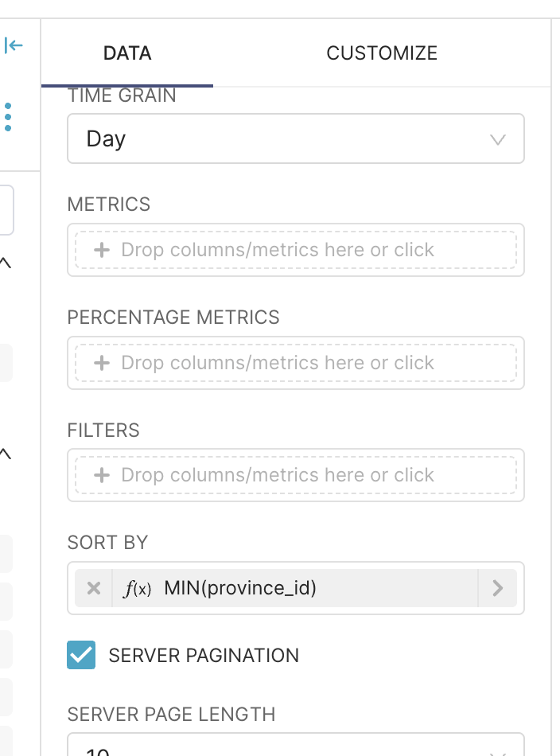Click METRICS area to add a metric
The height and width of the screenshot is (756, 560).
(x=296, y=250)
